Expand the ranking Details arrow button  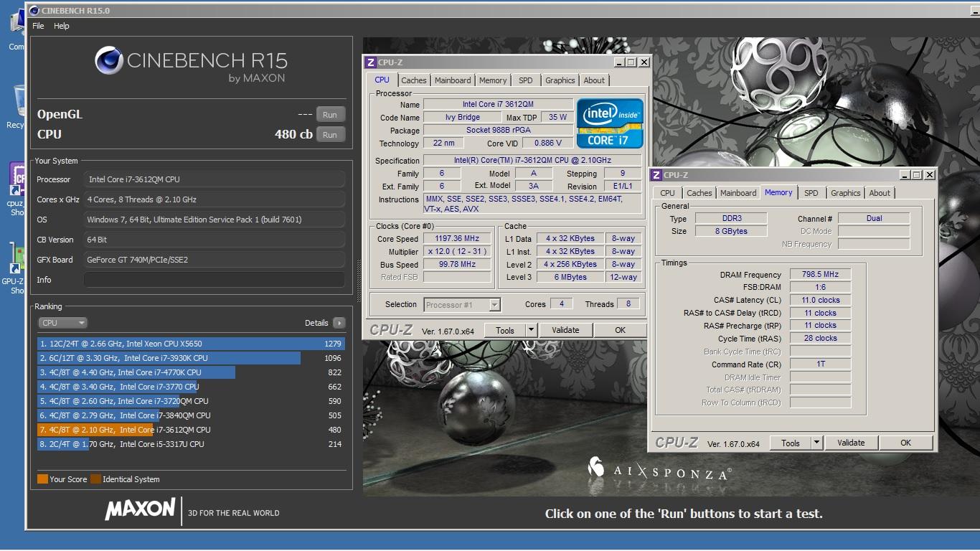339,323
